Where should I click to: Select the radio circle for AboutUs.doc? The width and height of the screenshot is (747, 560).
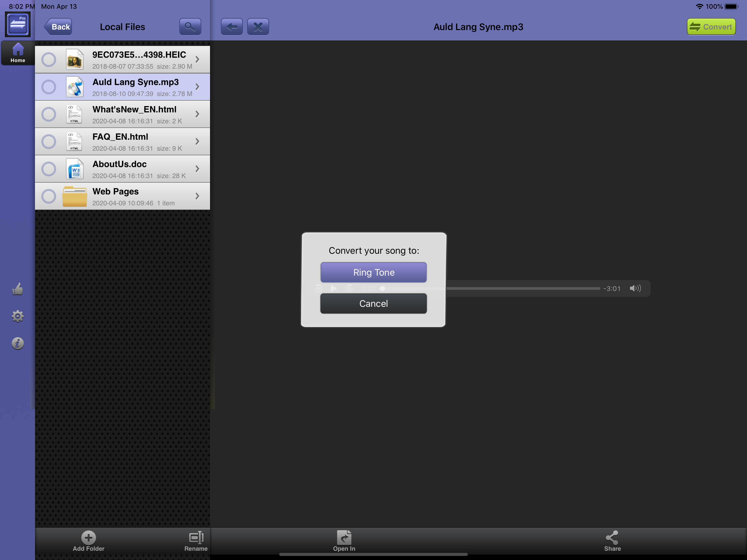49,169
